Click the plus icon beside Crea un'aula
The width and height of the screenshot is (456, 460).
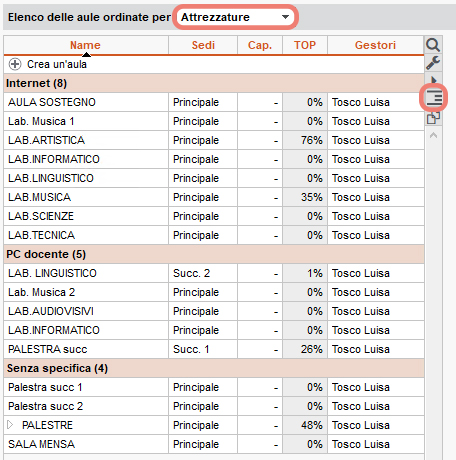tap(15, 64)
